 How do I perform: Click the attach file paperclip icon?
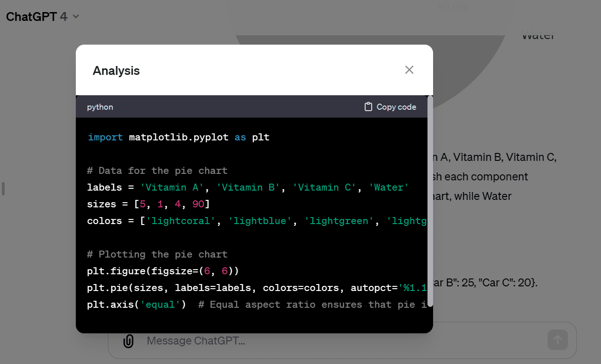(128, 341)
